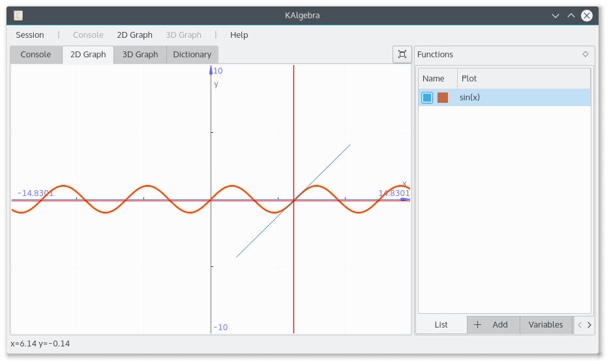Switch to the 3D Graph tab
Screen dimensions: 609x364
click(140, 55)
